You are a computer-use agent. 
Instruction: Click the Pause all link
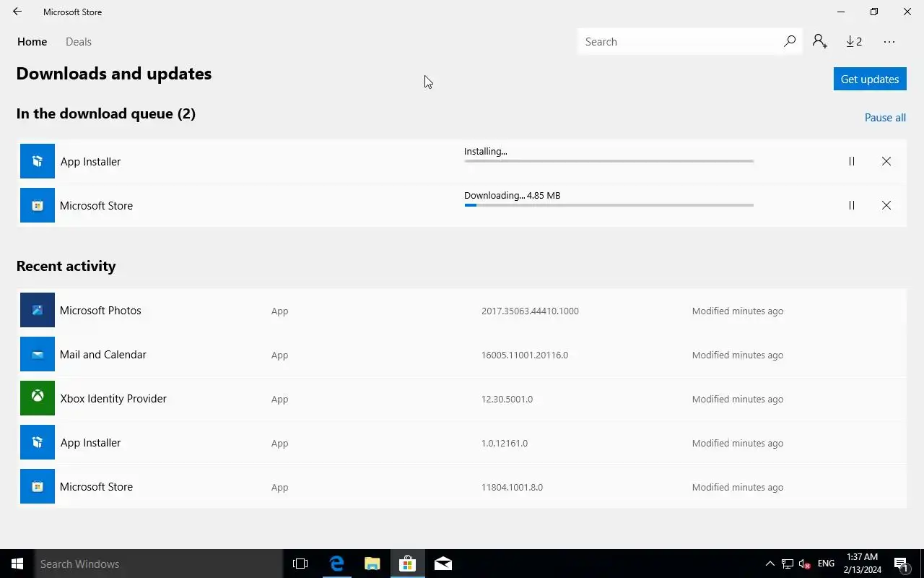pyautogui.click(x=885, y=118)
